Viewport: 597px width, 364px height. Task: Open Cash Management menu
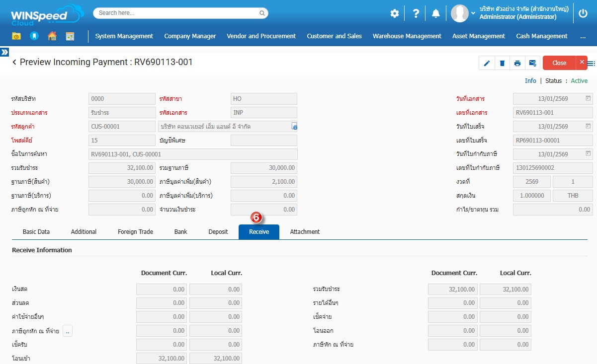coord(541,36)
